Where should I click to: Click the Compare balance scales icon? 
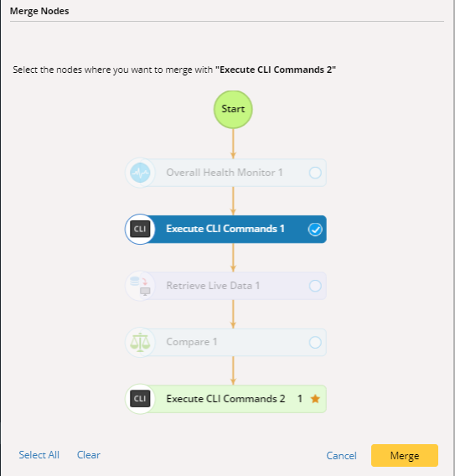pyautogui.click(x=140, y=342)
